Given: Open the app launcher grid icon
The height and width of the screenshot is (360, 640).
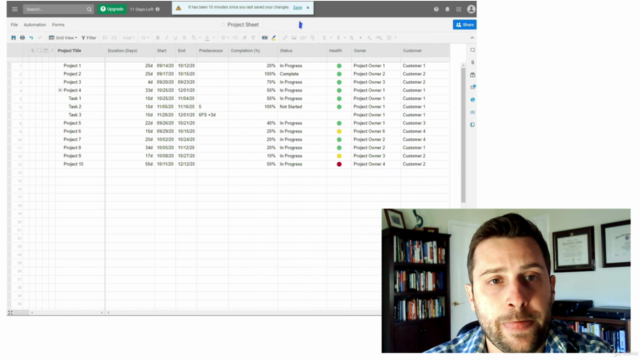Looking at the screenshot, I should point(458,9).
